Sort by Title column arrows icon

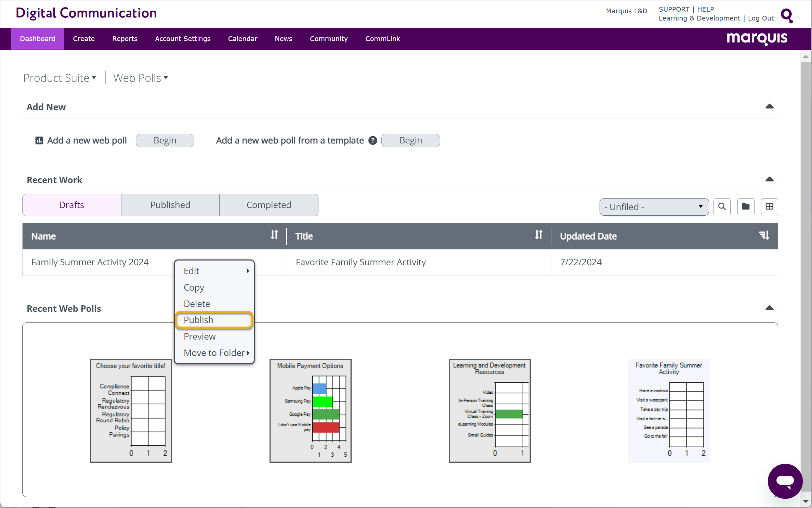(x=539, y=235)
